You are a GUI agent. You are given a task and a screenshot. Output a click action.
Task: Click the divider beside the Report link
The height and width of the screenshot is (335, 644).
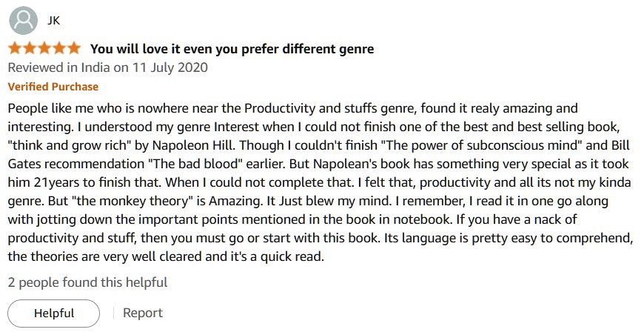click(x=113, y=314)
